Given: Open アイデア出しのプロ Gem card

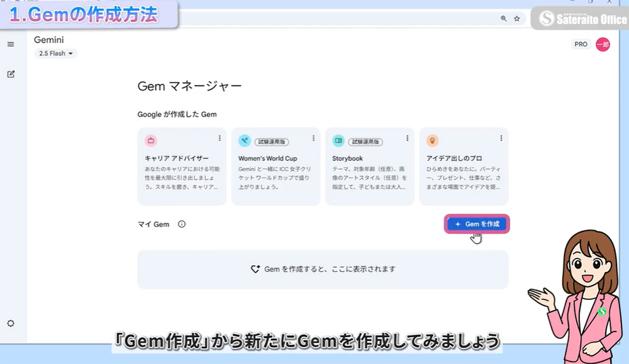Looking at the screenshot, I should pos(464,167).
